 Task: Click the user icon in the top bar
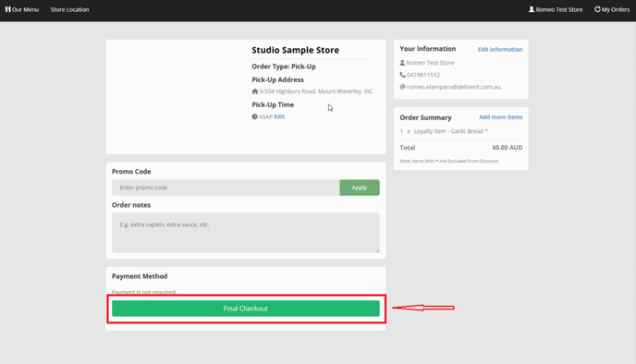(532, 9)
